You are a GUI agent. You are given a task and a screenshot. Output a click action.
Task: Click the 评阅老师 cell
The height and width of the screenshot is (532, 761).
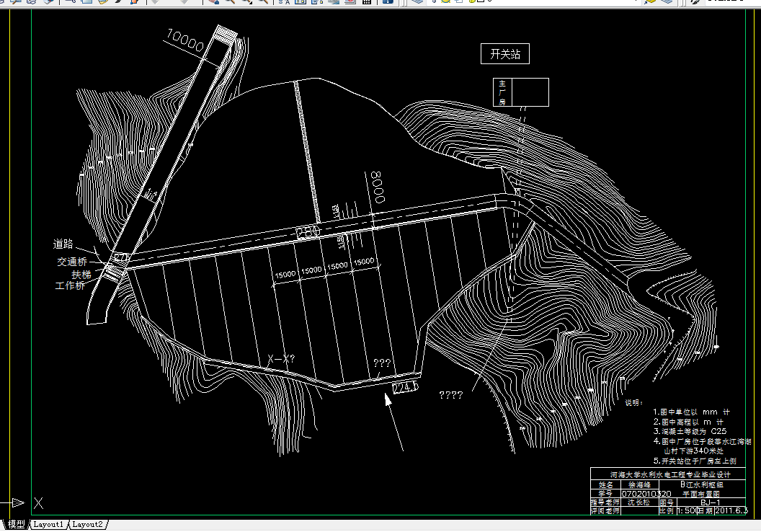click(x=605, y=510)
